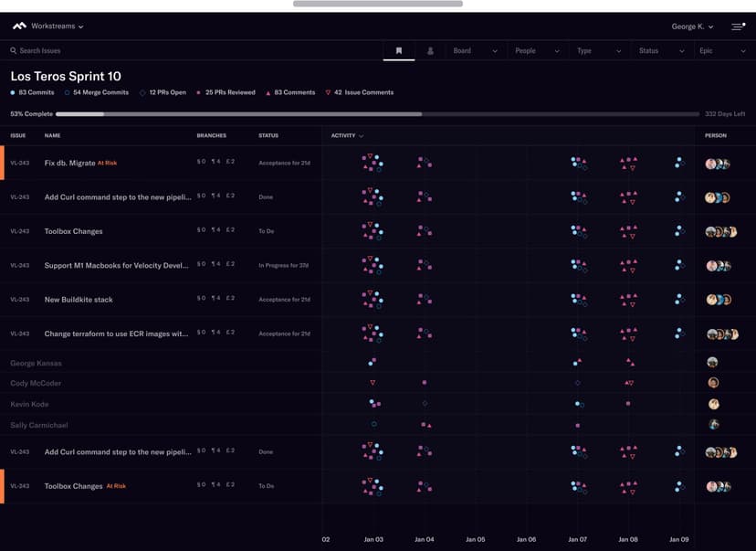Sort by the Activity column header
Viewport: 756px width, 551px height.
pos(347,135)
